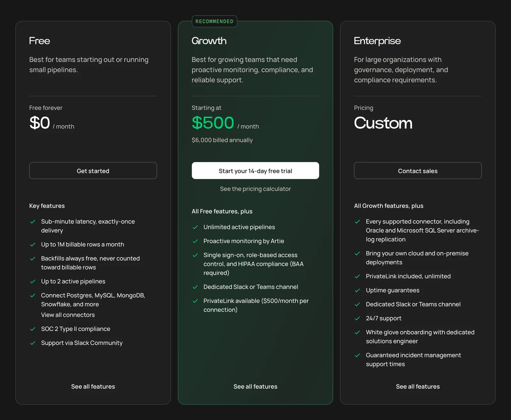Click "Proactive monitoring by Artie" feature
This screenshot has width=511, height=420.
pyautogui.click(x=244, y=241)
